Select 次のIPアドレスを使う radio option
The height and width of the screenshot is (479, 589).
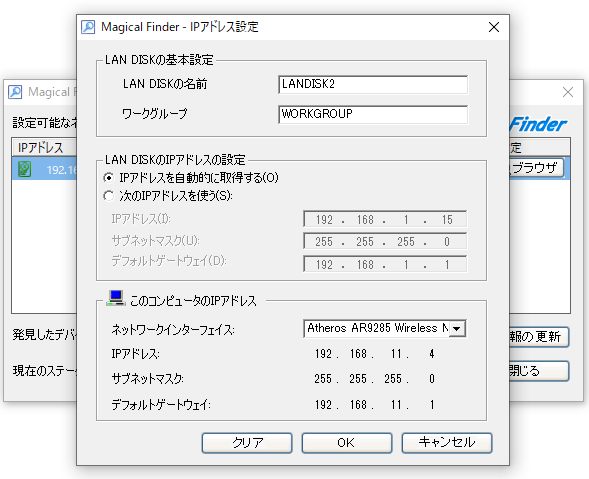pos(109,196)
